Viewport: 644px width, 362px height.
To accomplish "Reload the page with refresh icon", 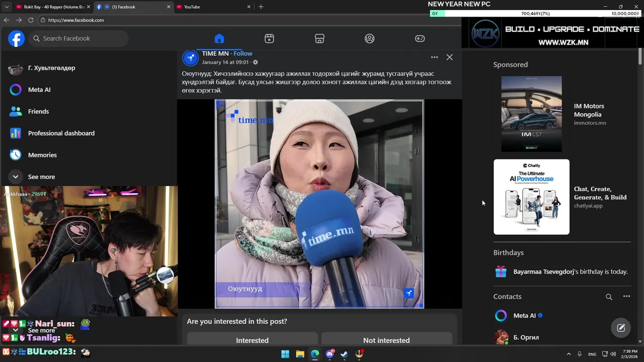I will click(x=31, y=20).
